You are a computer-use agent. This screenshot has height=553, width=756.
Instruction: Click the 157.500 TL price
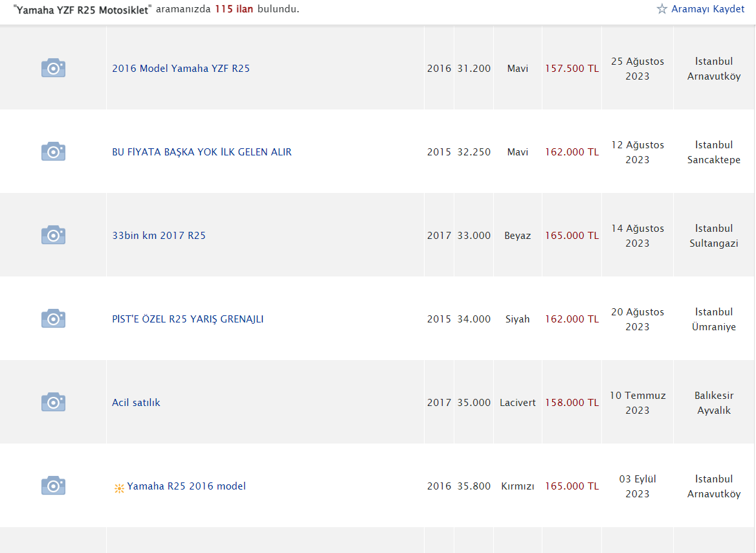(572, 68)
